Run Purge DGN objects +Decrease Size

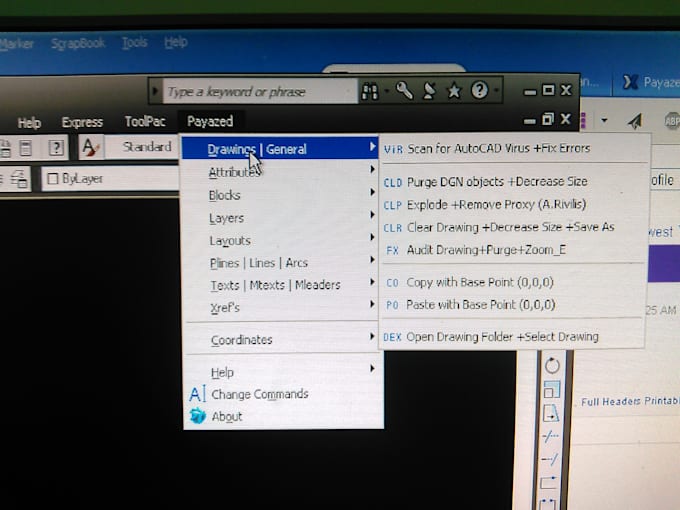514,182
